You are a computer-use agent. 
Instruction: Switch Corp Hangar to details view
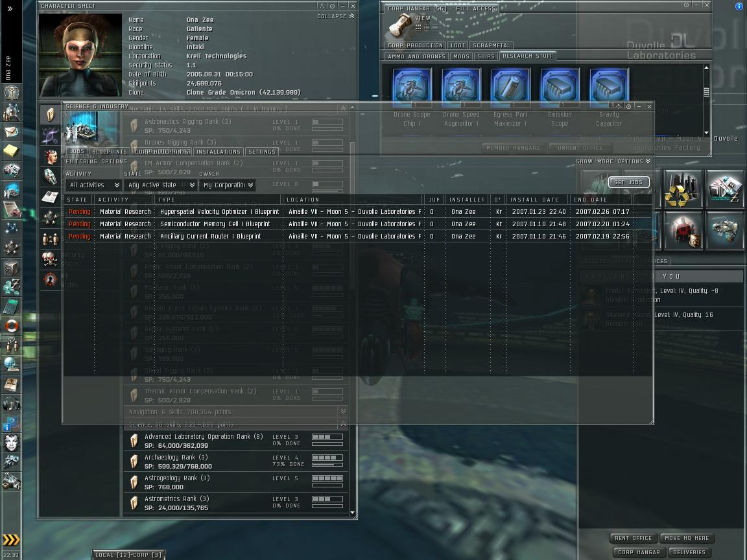pos(427,28)
